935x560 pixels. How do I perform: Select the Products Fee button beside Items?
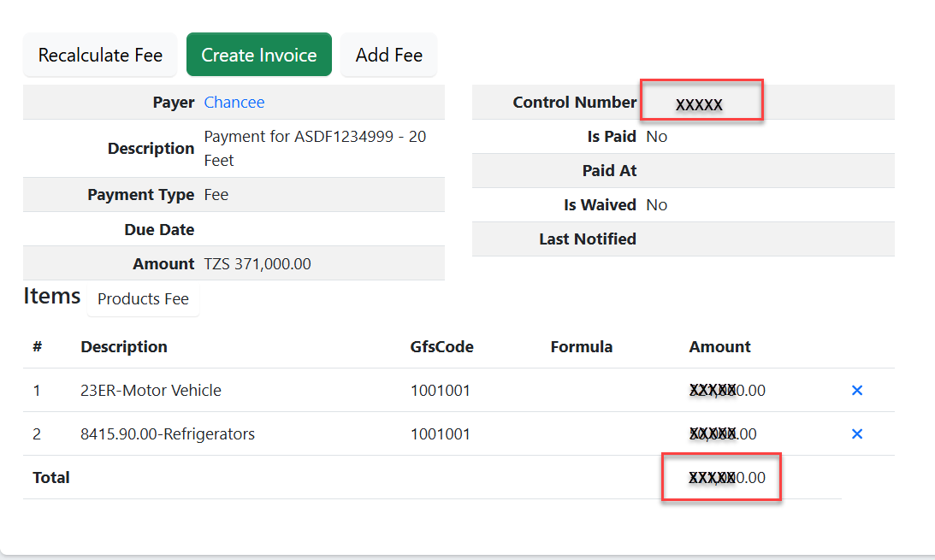(x=143, y=299)
